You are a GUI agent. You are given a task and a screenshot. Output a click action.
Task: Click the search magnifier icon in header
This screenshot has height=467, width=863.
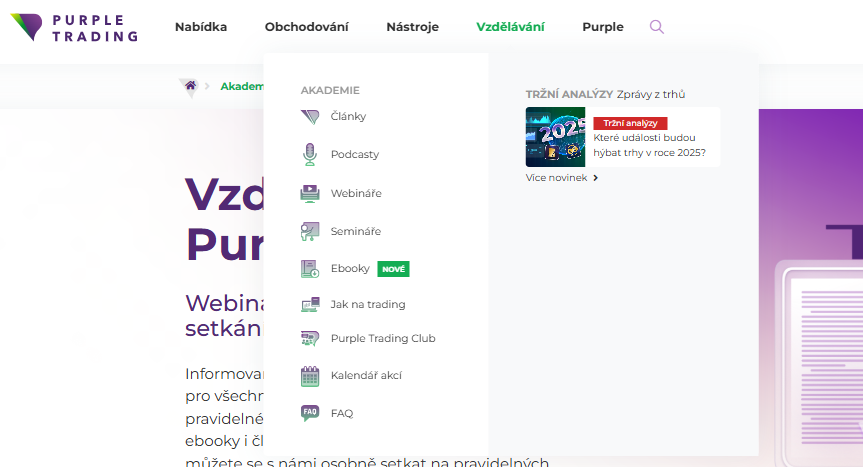[x=657, y=27]
